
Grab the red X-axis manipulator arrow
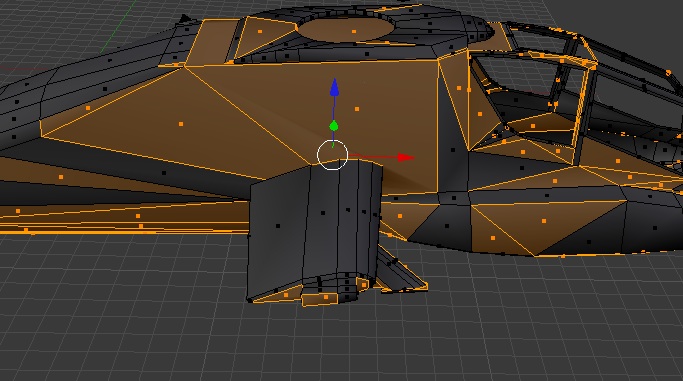click(406, 158)
